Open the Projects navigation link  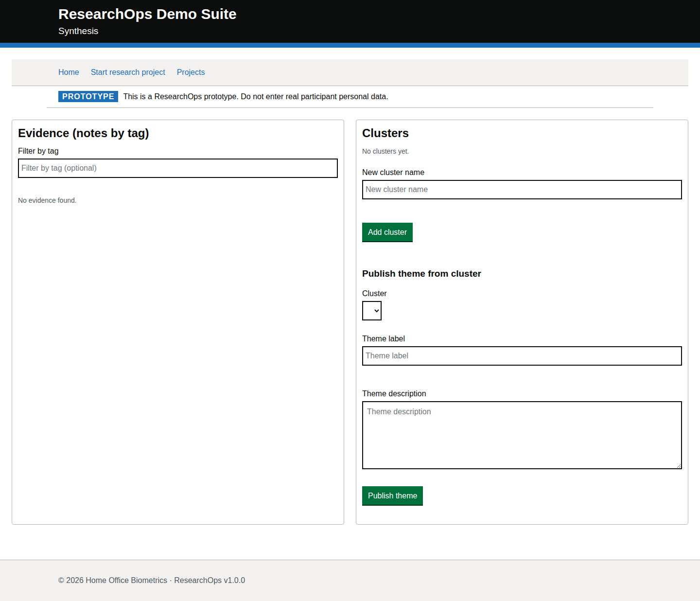point(191,72)
